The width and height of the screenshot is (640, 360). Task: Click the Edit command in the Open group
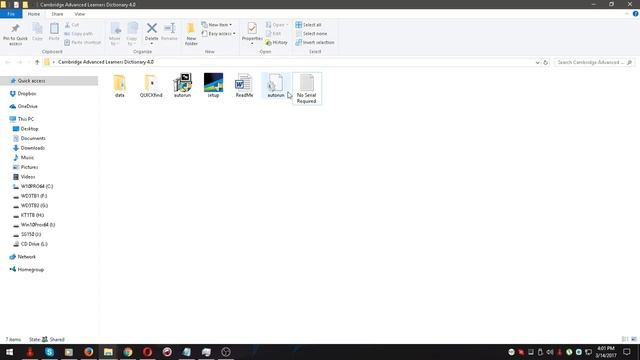(273, 33)
